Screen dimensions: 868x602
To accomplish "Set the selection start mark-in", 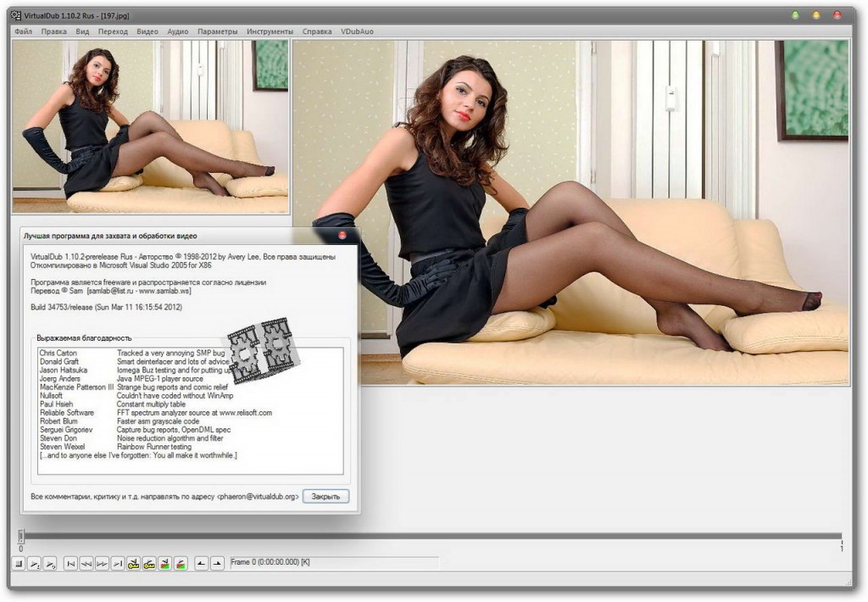I will point(201,564).
